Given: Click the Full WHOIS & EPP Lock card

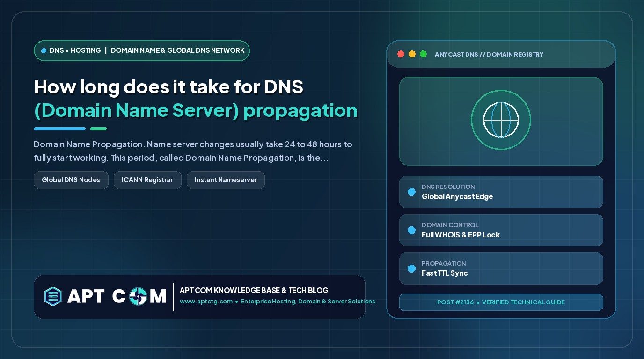Looking at the screenshot, I should 501,230.
